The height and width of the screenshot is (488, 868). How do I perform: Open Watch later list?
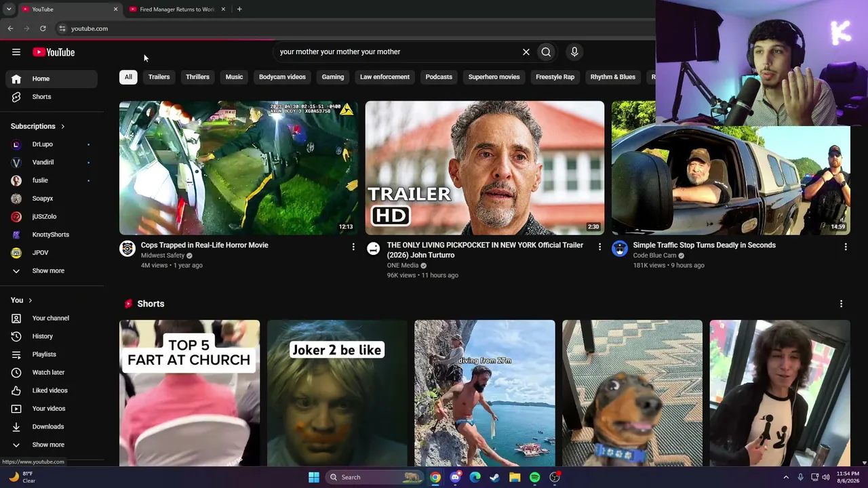(52, 373)
